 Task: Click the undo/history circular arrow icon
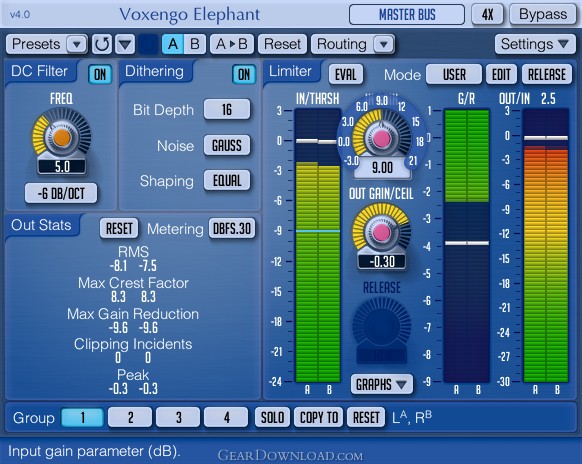102,44
